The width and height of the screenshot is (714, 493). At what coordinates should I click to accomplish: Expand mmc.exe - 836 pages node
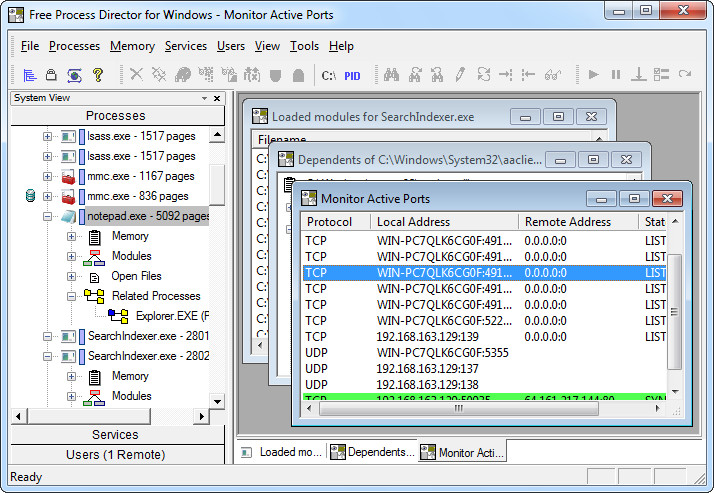pos(47,196)
